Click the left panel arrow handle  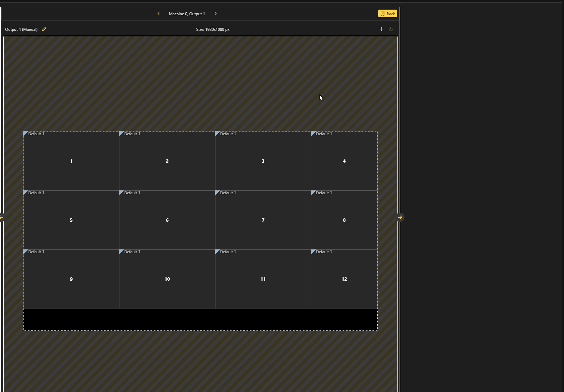coord(1,217)
